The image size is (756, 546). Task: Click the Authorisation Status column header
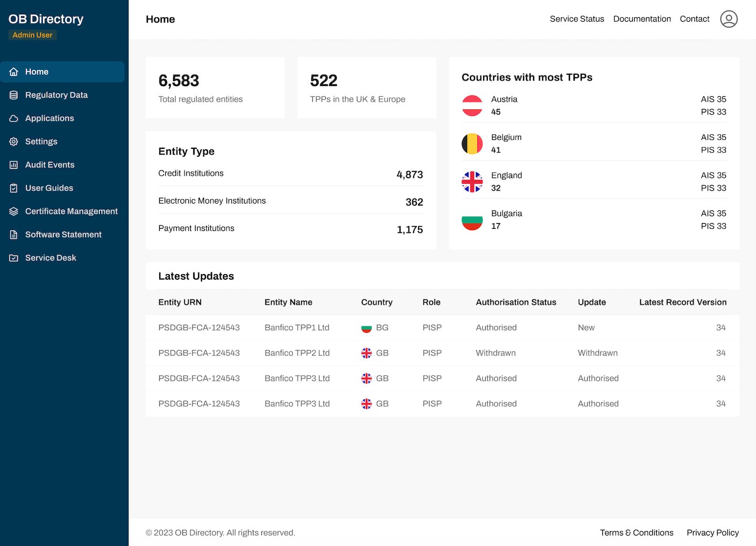pos(516,302)
